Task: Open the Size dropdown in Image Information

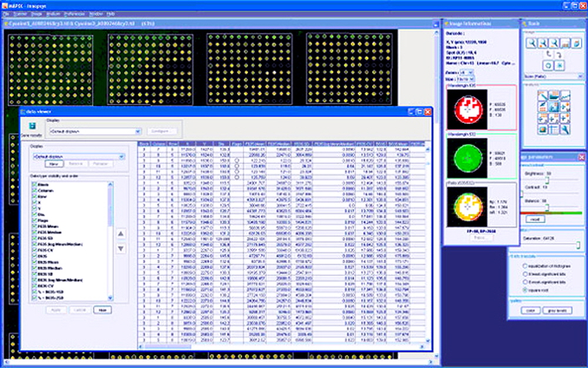Action: [466, 79]
